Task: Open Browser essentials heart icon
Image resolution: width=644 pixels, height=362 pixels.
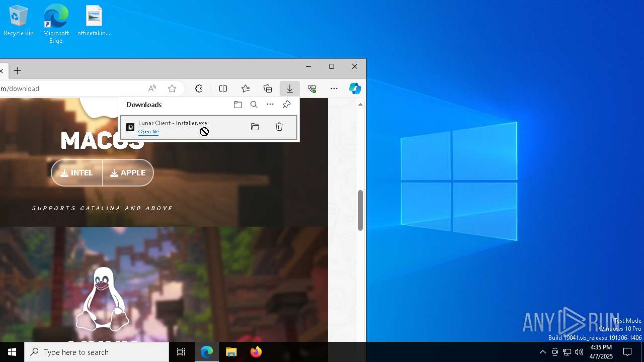Action: [x=312, y=88]
